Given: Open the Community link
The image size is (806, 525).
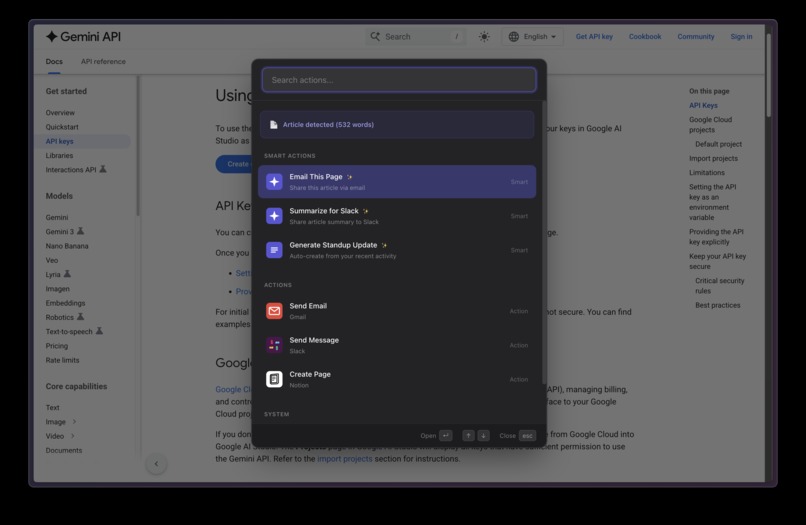Looking at the screenshot, I should click(x=696, y=37).
